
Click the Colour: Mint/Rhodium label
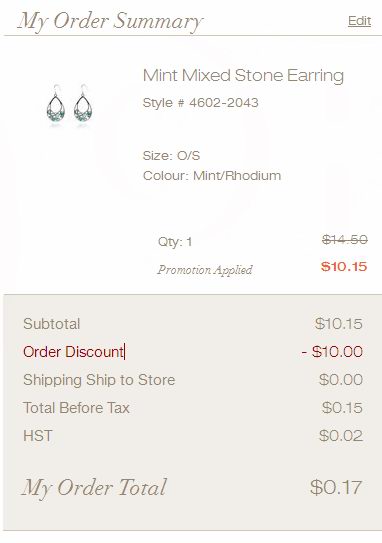(212, 176)
